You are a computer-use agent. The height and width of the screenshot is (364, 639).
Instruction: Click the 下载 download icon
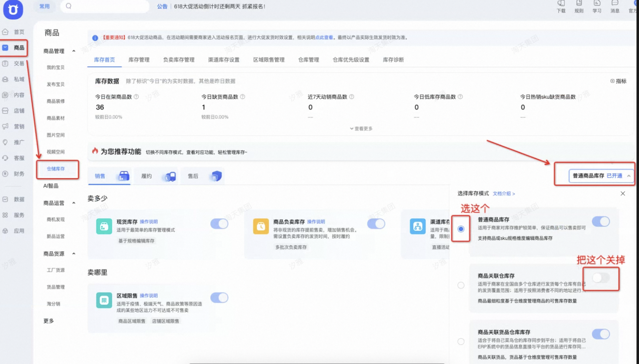coord(561,3)
